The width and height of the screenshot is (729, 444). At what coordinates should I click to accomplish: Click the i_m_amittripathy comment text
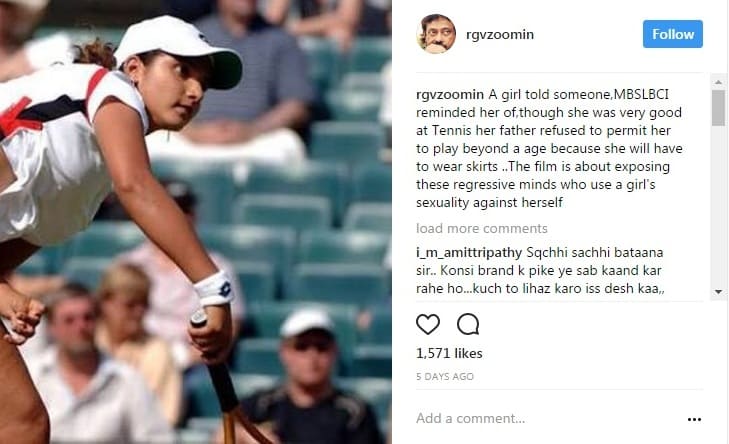tap(541, 271)
